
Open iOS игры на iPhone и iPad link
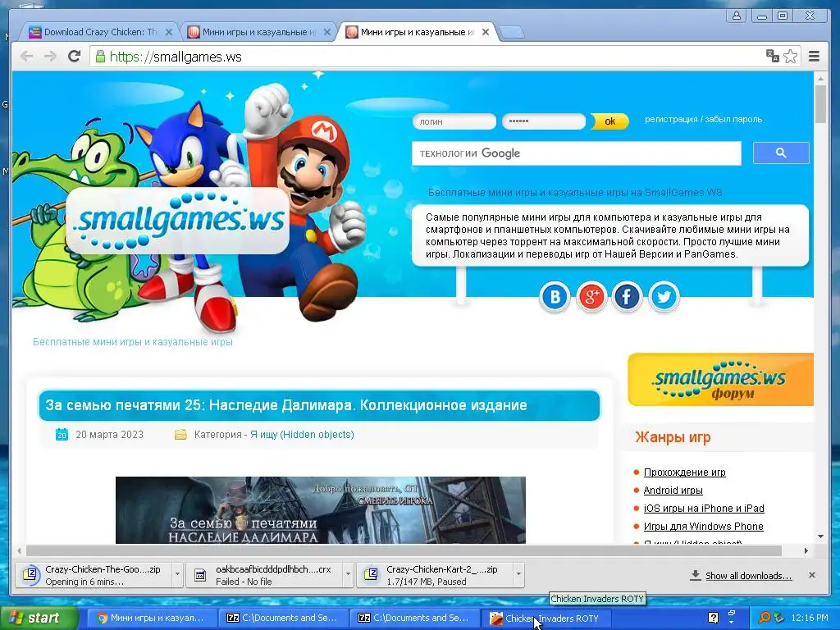[x=703, y=508]
